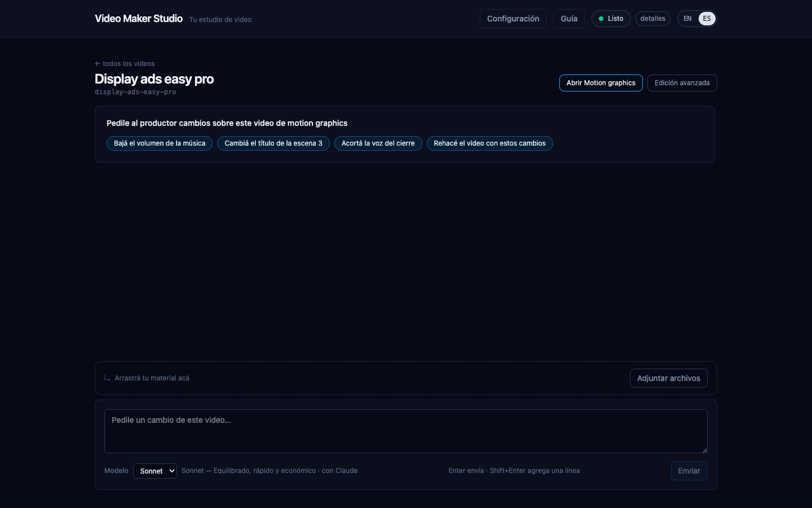Open Edición avanzada
Screen dimensions: 812x508
click(x=682, y=83)
